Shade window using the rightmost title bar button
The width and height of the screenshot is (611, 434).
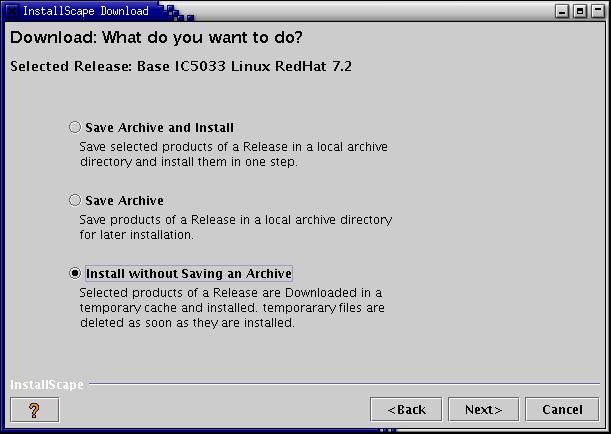click(598, 11)
